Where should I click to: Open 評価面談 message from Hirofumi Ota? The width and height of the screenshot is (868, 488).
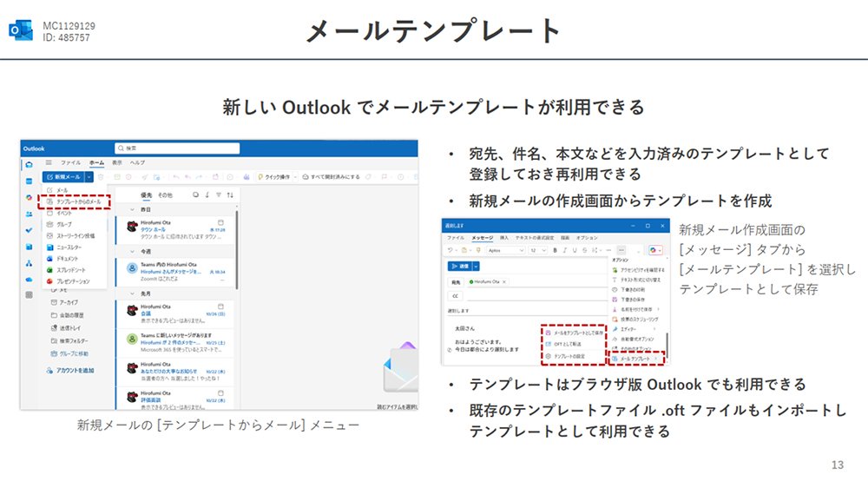174,399
